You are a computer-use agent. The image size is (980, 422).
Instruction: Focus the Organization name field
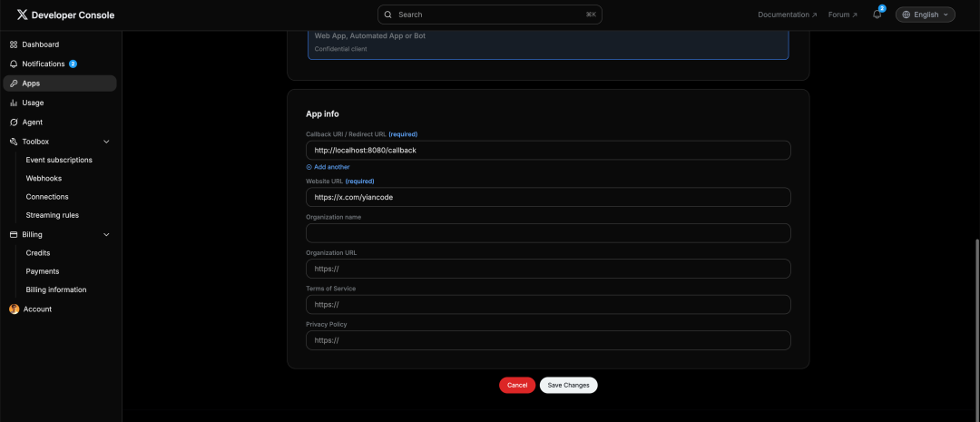pos(548,233)
